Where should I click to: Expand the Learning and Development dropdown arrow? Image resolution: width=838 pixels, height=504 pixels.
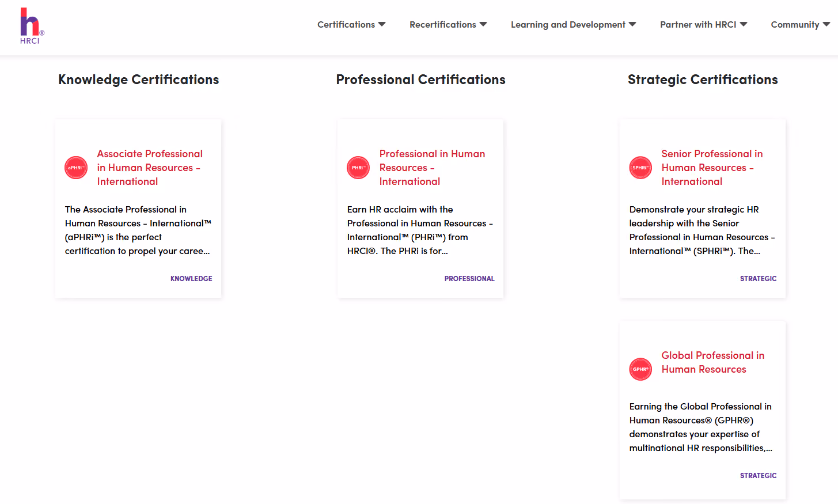pyautogui.click(x=632, y=24)
